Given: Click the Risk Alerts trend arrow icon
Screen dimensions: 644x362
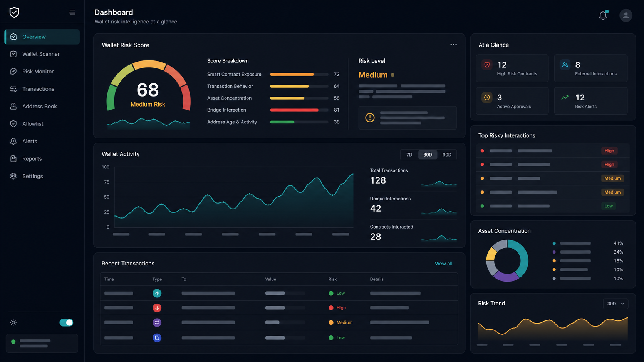Looking at the screenshot, I should [565, 97].
